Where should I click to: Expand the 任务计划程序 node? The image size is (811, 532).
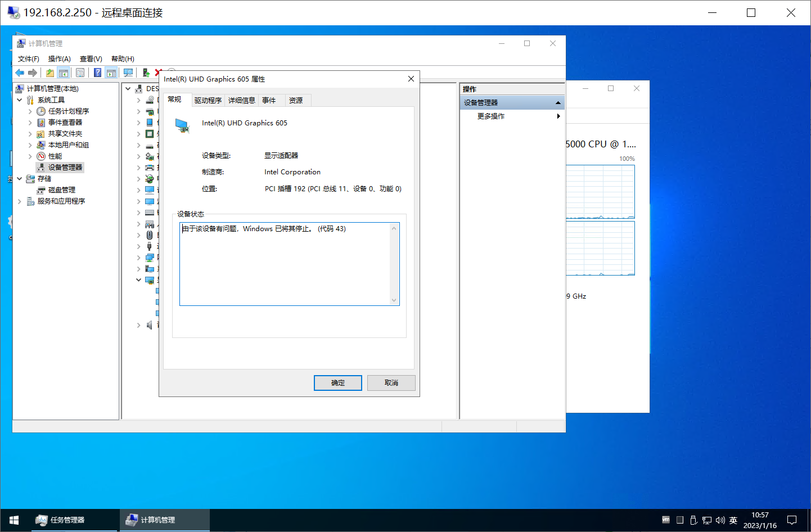coord(30,111)
